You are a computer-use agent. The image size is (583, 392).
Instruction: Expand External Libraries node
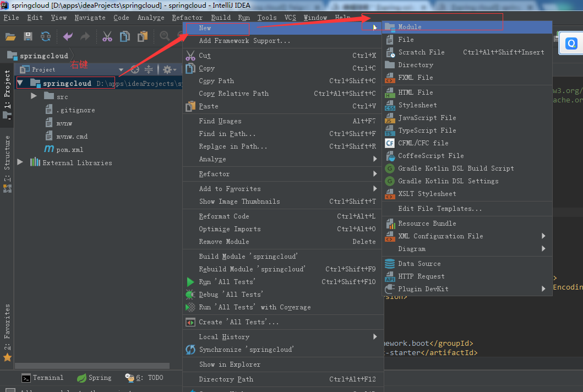pyautogui.click(x=20, y=162)
